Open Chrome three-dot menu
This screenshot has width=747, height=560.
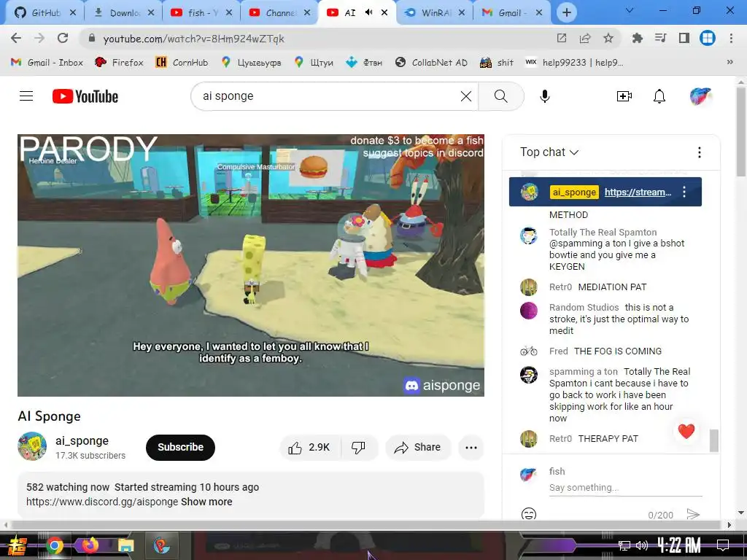(x=731, y=38)
